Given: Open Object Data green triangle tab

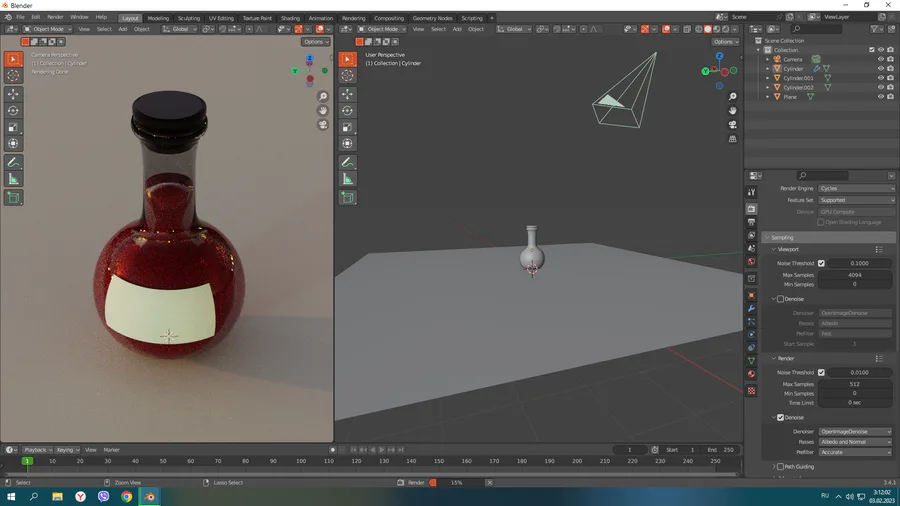Looking at the screenshot, I should [751, 361].
